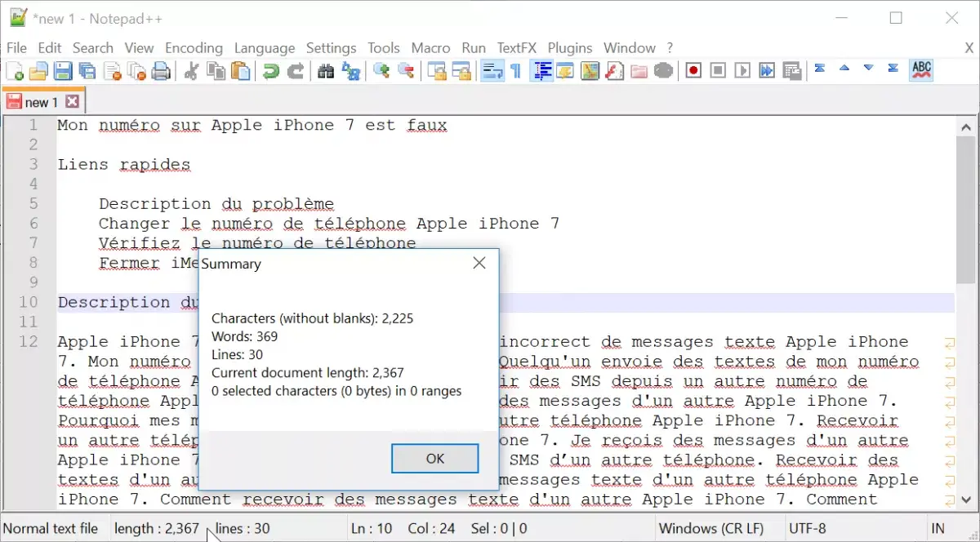Open the question mark help menu
This screenshot has width=980, height=542.
coord(670,48)
